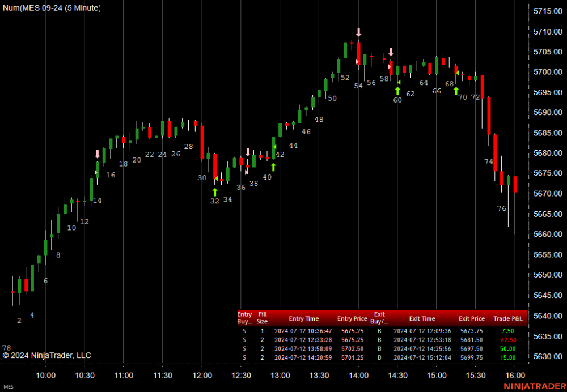Click the Entry Time column header

pyautogui.click(x=303, y=319)
